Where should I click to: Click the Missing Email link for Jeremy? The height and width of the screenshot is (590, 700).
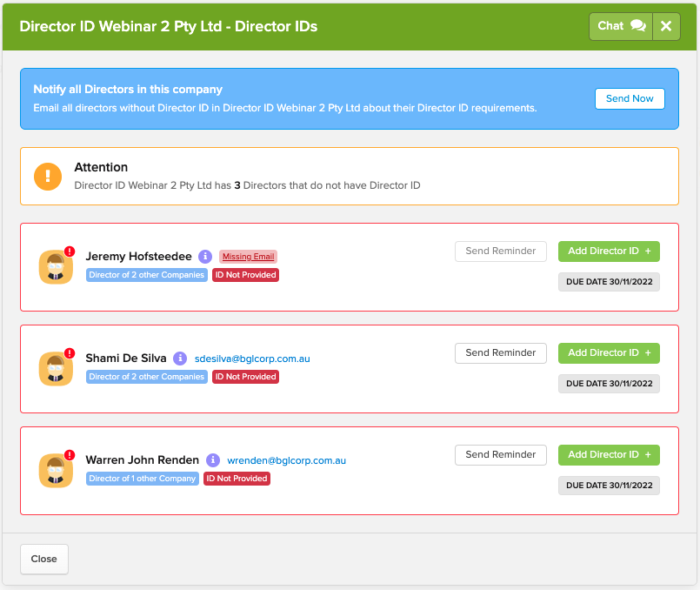(248, 257)
